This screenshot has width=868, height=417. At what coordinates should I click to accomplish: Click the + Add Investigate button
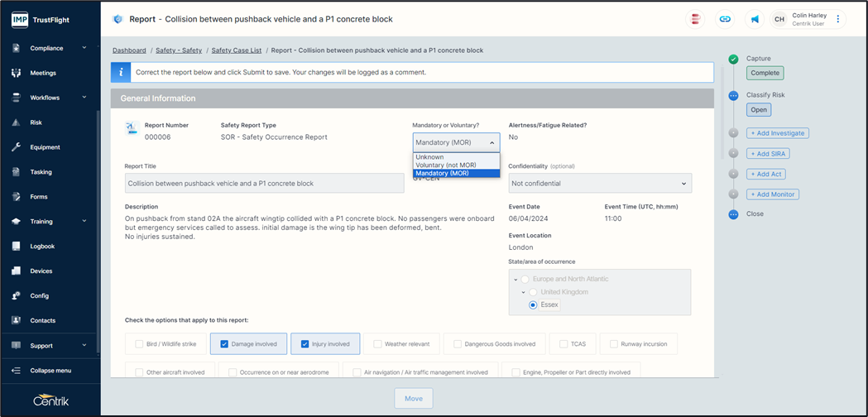coord(776,133)
